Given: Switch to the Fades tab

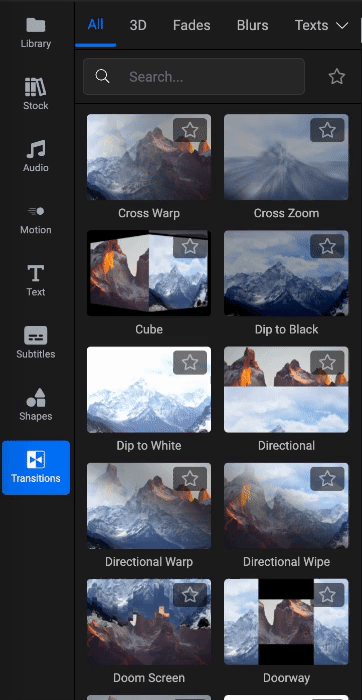Looking at the screenshot, I should coord(191,25).
